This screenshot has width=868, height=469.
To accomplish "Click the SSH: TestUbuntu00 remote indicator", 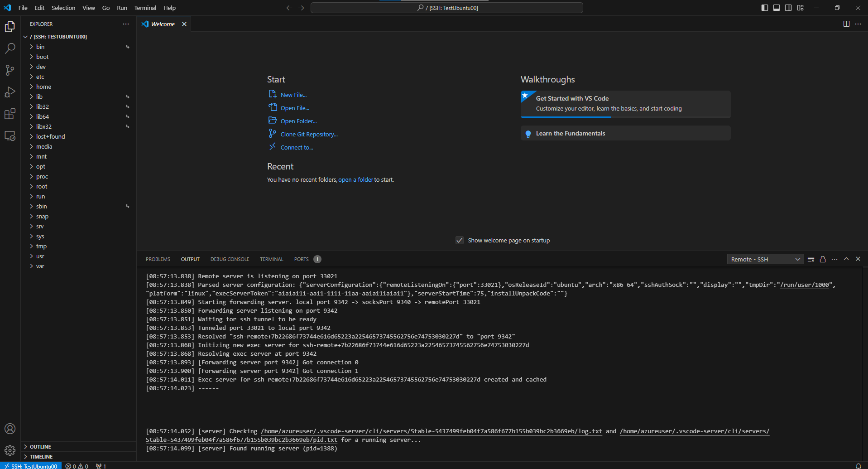I will tap(31, 466).
